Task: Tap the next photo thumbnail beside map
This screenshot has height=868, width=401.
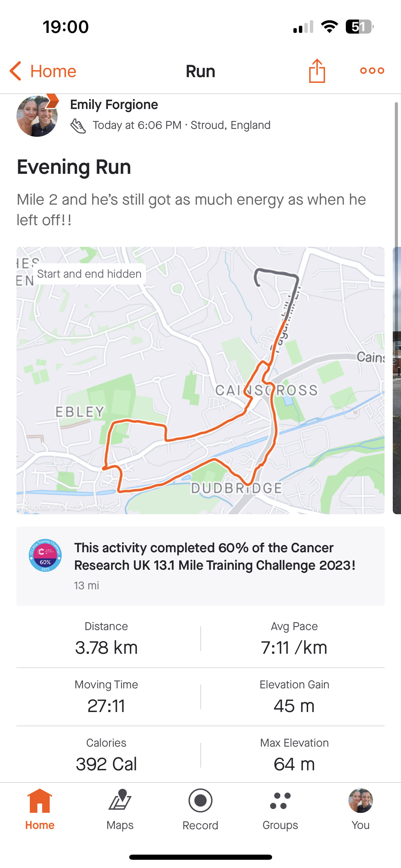Action: [x=397, y=380]
